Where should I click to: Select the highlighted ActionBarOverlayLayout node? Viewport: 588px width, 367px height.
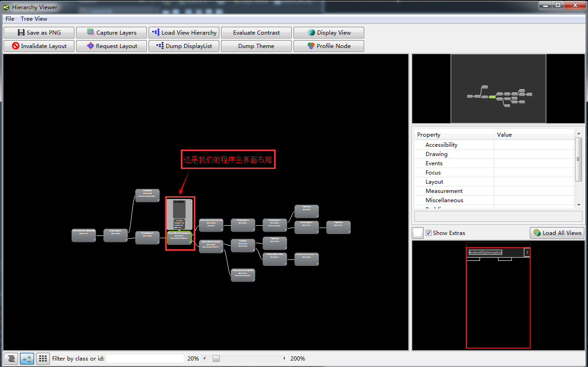pyautogui.click(x=179, y=238)
